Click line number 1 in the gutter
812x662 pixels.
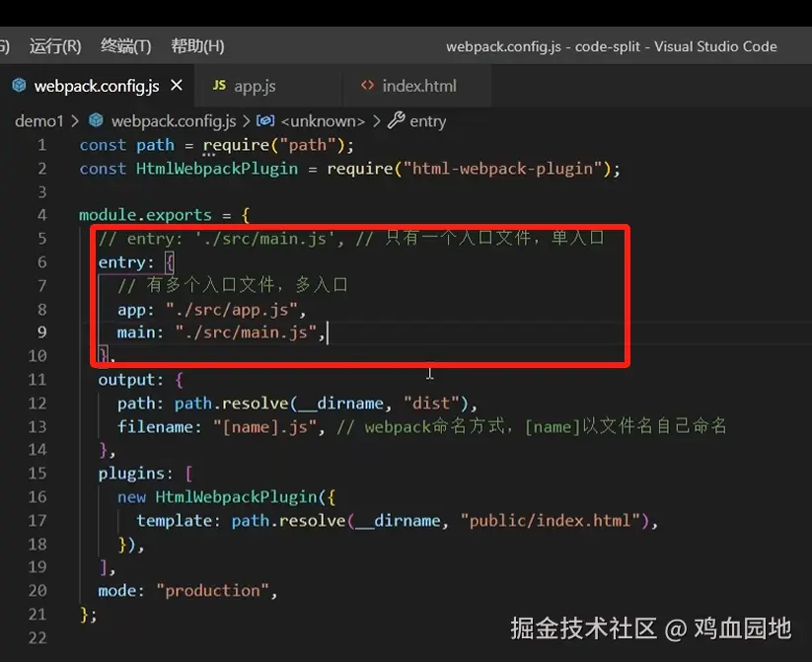(x=42, y=145)
